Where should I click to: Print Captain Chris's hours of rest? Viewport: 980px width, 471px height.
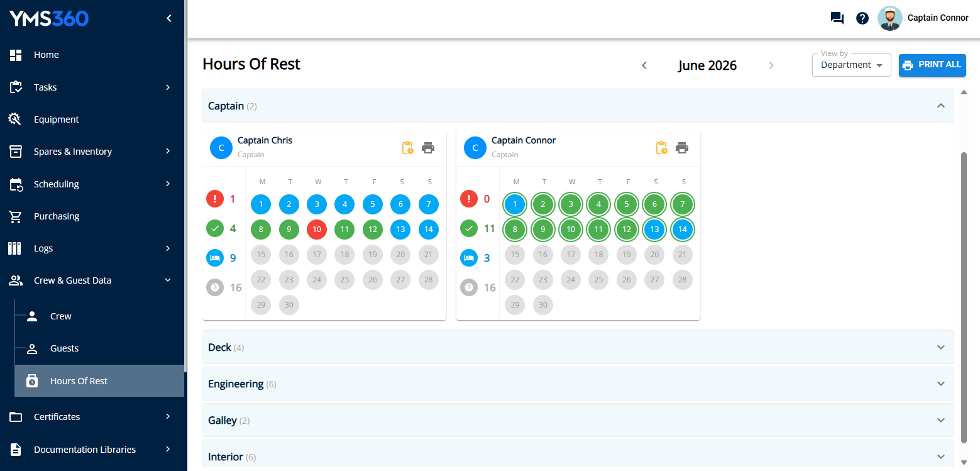[x=428, y=148]
